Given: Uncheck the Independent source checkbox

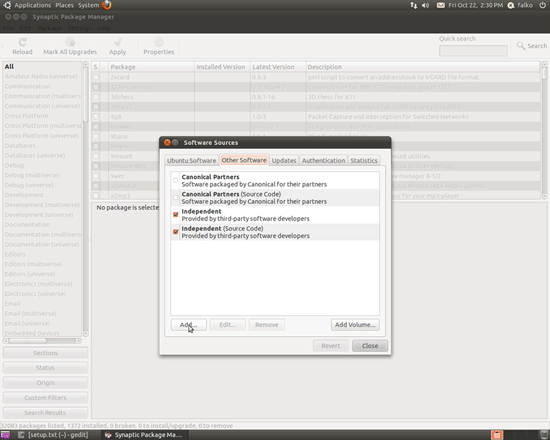Looking at the screenshot, I should pos(176,214).
